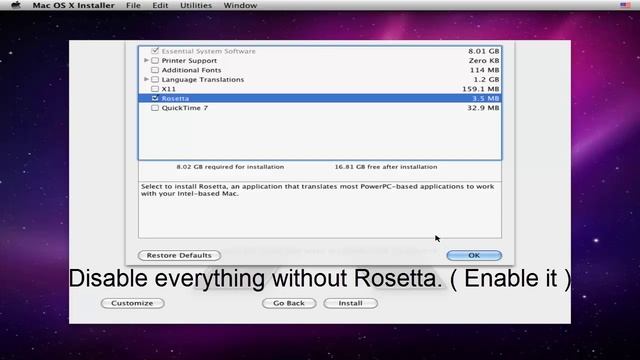Click the 8.02 GB required for installation text
640x360 pixels.
[x=230, y=167]
